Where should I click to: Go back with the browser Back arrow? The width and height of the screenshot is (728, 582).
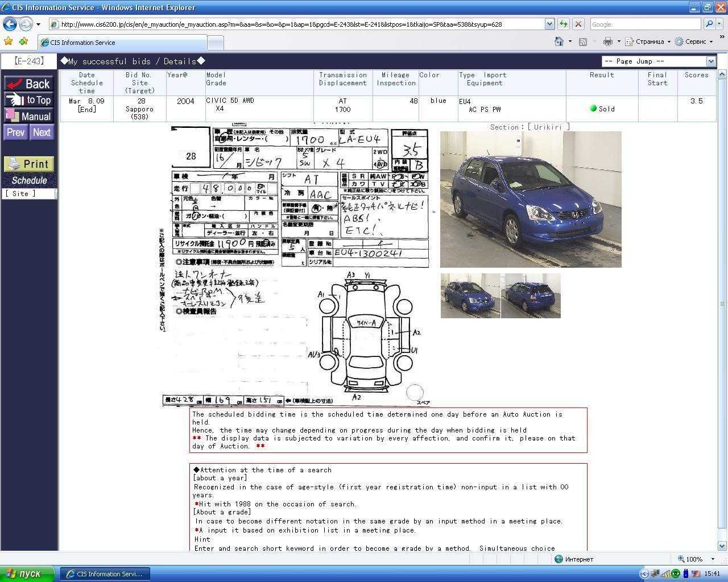(10, 24)
